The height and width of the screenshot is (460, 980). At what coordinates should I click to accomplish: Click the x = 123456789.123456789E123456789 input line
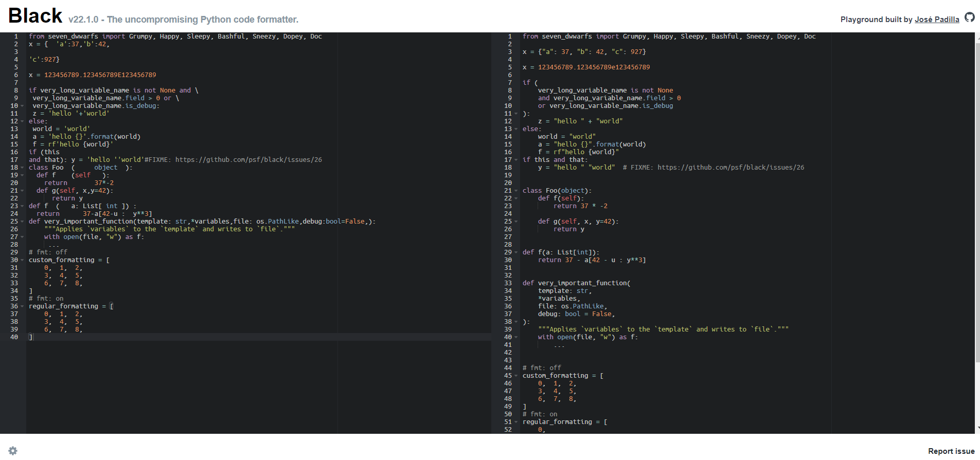pyautogui.click(x=93, y=75)
